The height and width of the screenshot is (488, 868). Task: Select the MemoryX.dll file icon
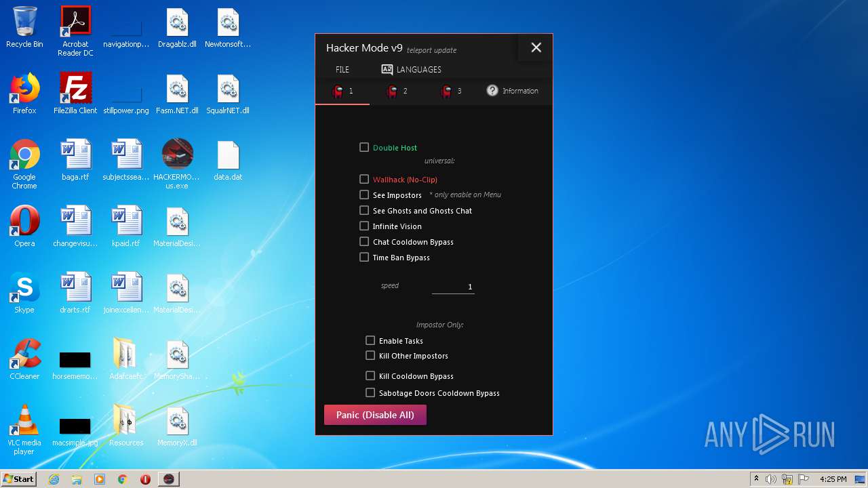click(x=177, y=426)
